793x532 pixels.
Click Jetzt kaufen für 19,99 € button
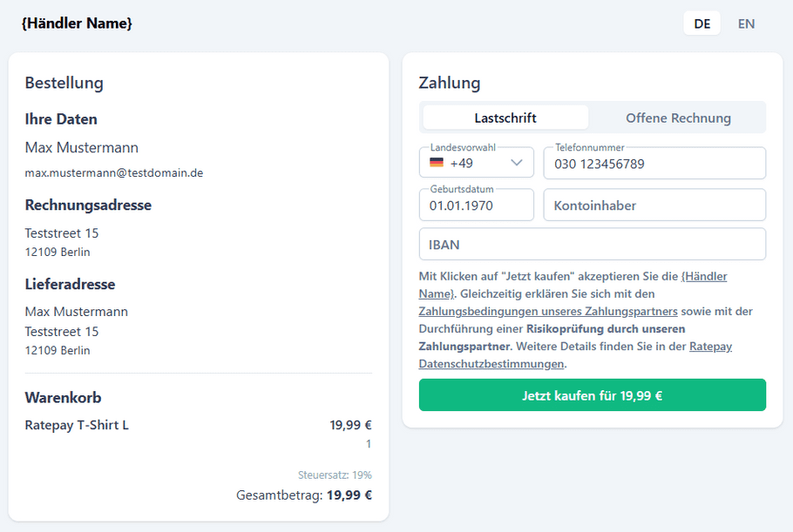point(593,395)
